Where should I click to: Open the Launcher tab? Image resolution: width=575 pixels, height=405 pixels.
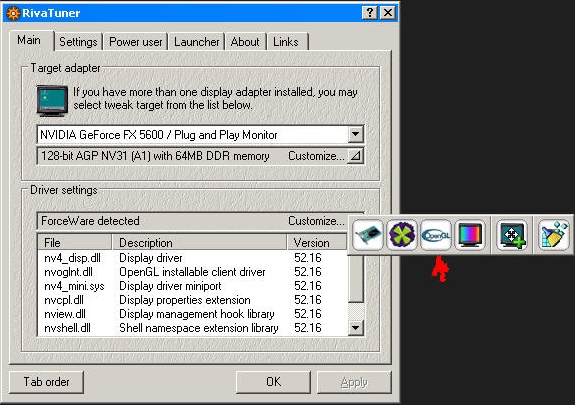(x=197, y=42)
